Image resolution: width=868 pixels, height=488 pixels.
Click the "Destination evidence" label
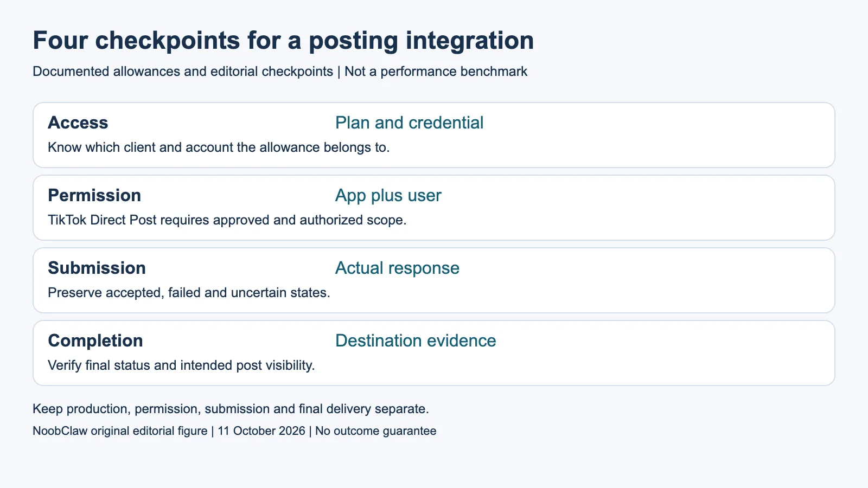[x=416, y=341]
